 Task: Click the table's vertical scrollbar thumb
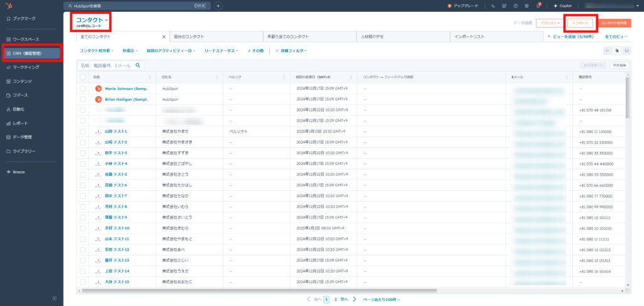tap(627, 97)
